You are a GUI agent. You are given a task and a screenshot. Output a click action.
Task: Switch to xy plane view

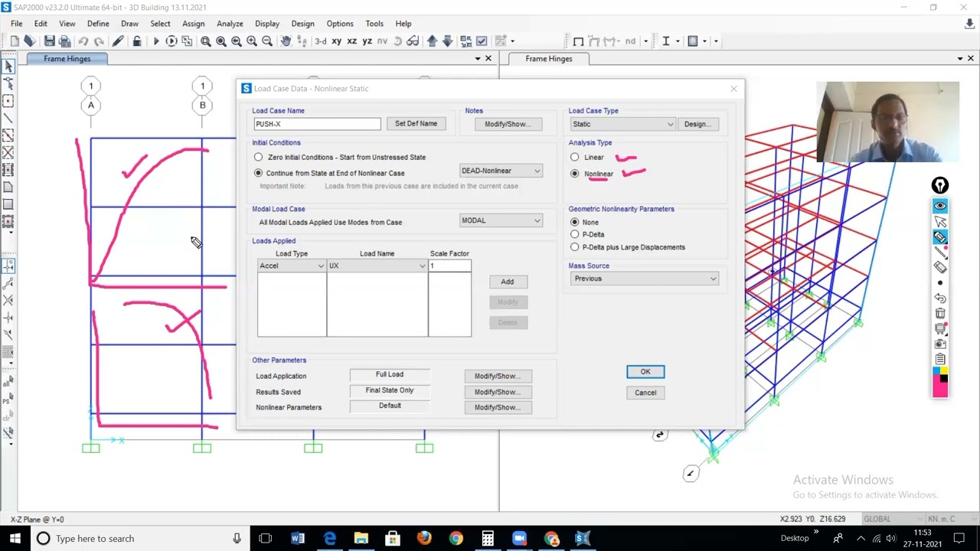pos(336,41)
